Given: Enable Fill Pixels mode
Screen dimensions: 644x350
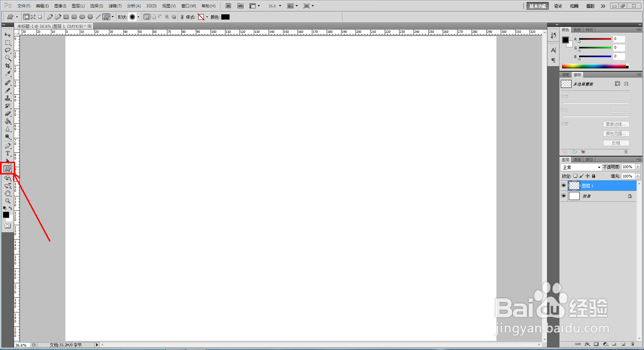Looking at the screenshot, I should pos(40,17).
